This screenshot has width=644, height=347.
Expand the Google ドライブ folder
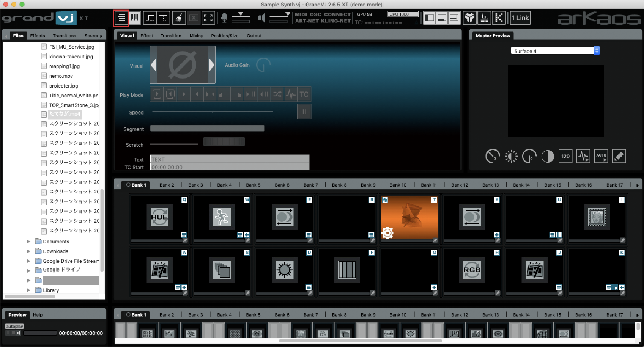[x=28, y=270]
